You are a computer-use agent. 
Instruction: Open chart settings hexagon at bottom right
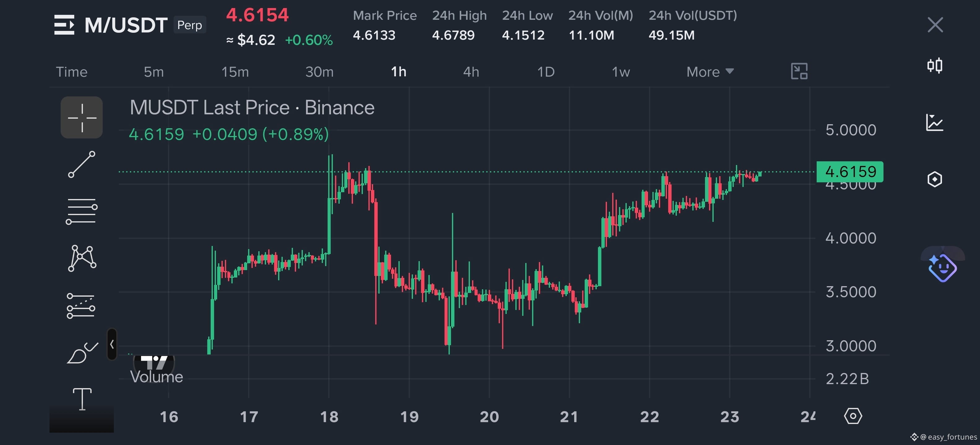pos(853,416)
